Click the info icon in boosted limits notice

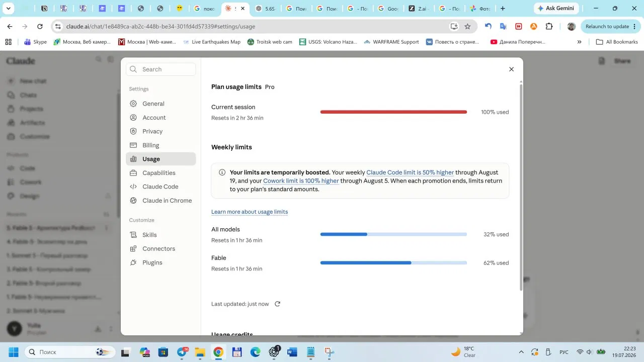point(222,172)
